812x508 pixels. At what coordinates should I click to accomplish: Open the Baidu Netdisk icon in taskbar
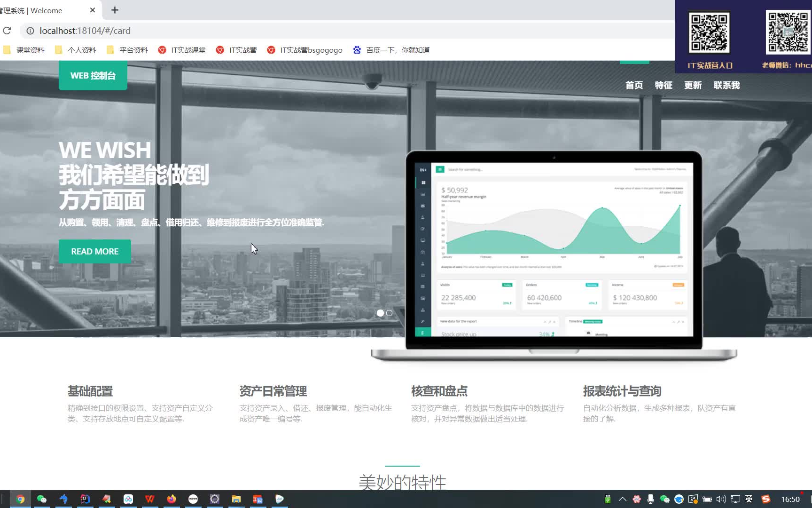point(128,499)
